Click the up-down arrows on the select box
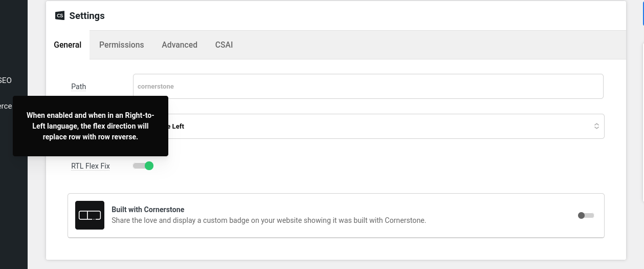The width and height of the screenshot is (644, 269). (596, 126)
